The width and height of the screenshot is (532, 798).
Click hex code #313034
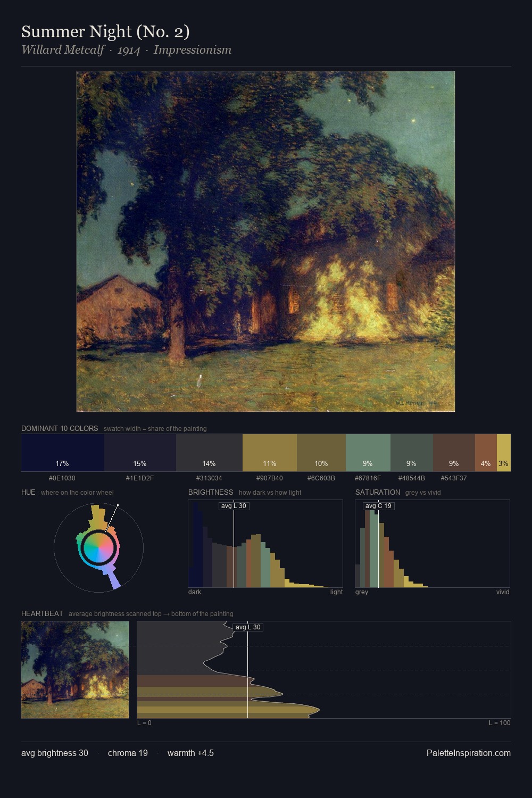(209, 478)
